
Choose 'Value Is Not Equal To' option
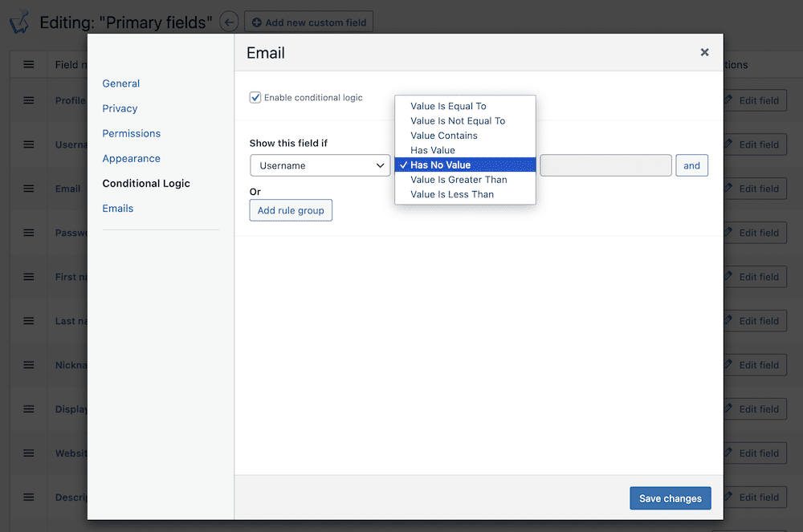(x=465, y=120)
